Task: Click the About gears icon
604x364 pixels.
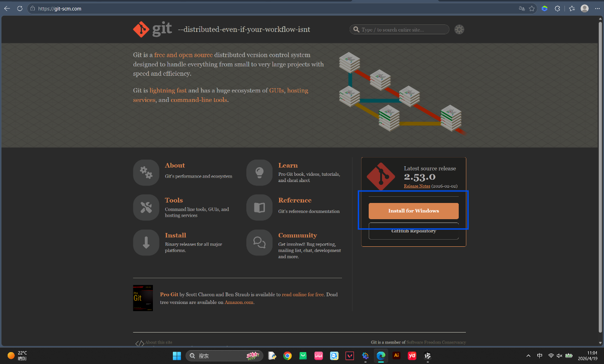Action: [146, 172]
